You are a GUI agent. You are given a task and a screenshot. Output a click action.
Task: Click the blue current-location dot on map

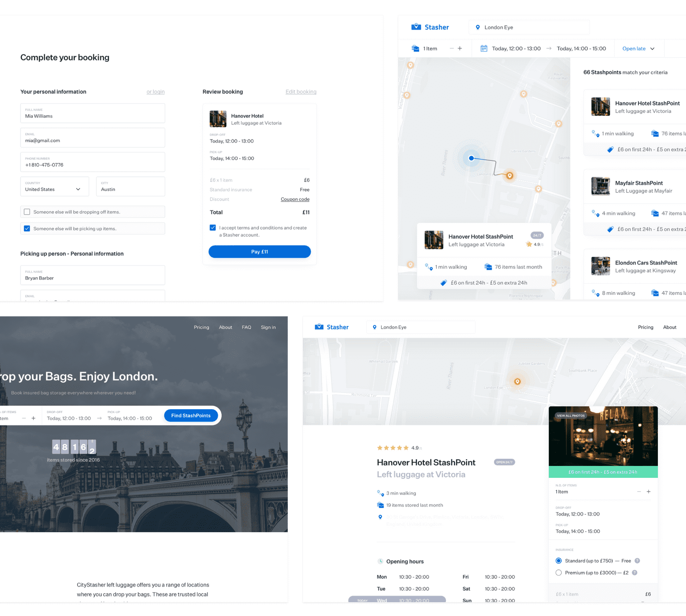click(x=471, y=158)
